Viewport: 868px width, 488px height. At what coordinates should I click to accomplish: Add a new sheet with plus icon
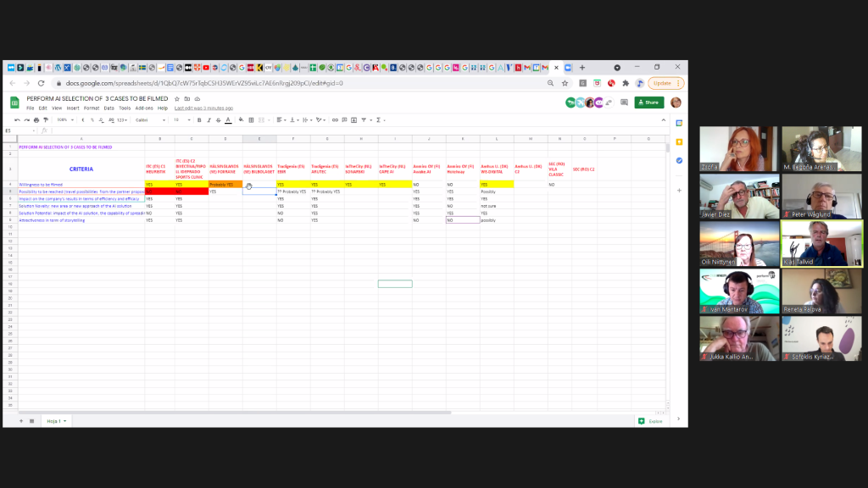coord(20,421)
